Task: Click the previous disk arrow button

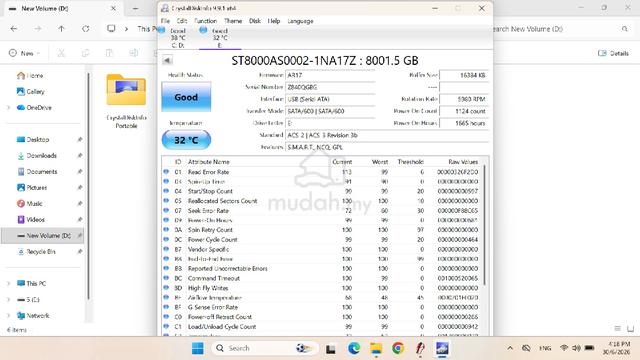Action: 167,60
